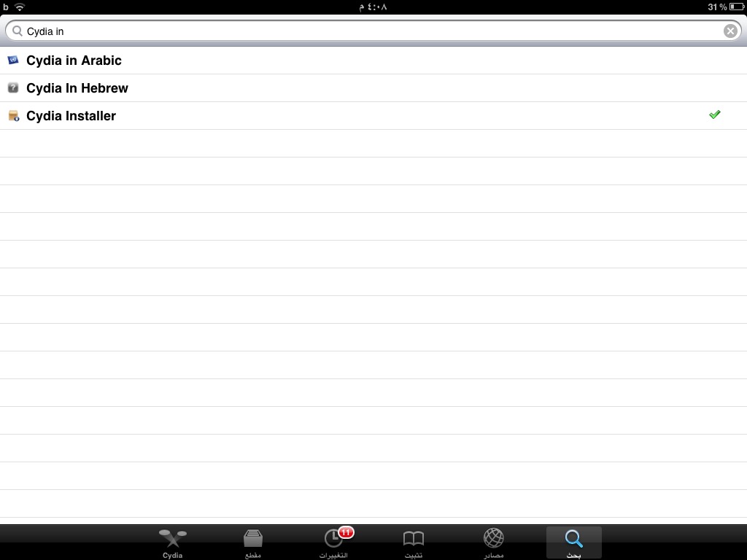The image size is (747, 560).
Task: Tap the Wi-Fi status icon
Action: tap(20, 7)
